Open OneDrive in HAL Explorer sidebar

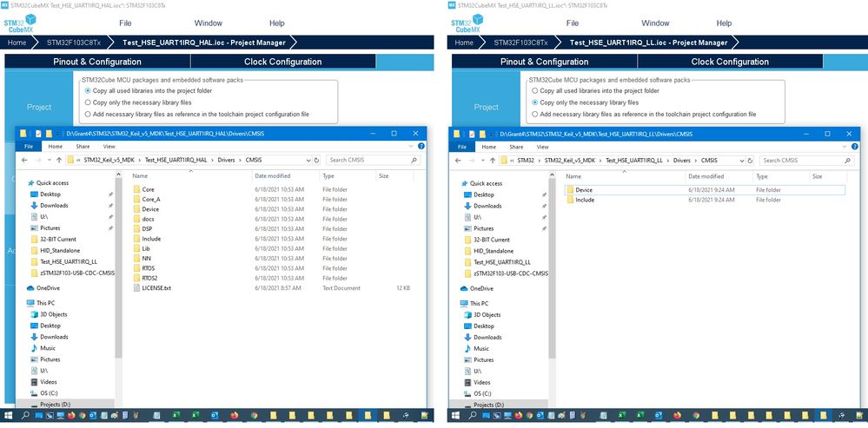click(x=44, y=288)
